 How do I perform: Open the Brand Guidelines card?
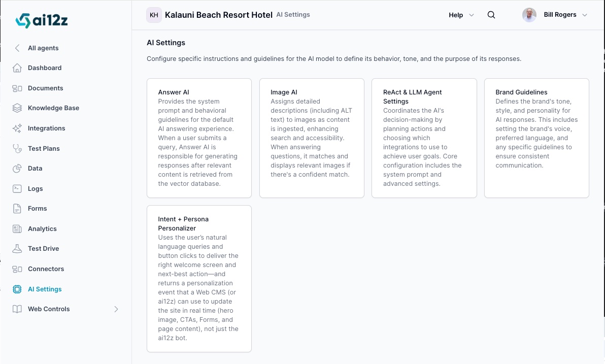[x=536, y=138]
